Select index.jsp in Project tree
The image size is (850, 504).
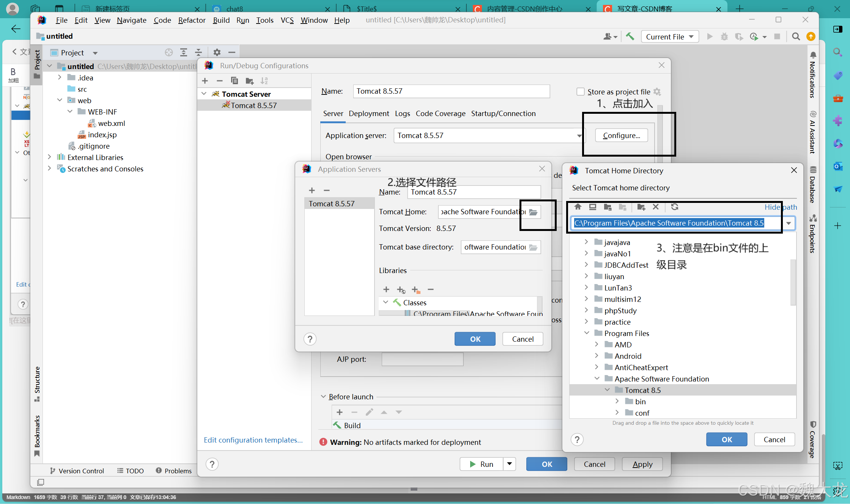pos(102,135)
